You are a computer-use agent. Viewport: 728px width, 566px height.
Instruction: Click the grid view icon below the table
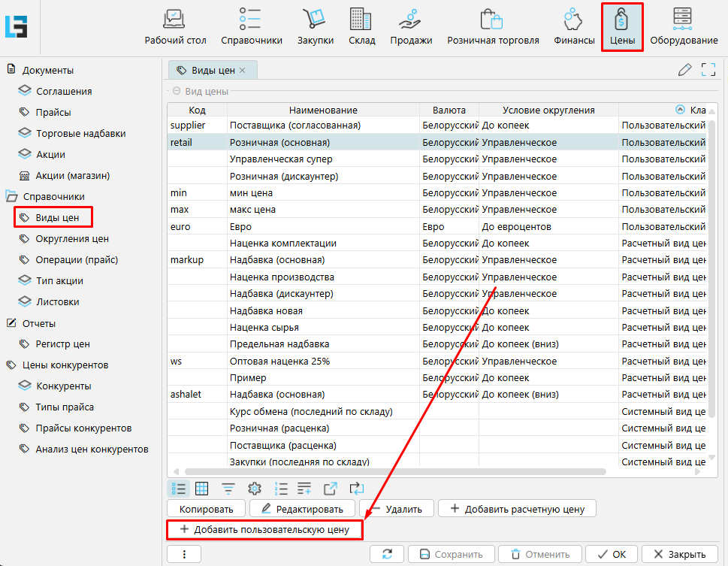coord(202,489)
